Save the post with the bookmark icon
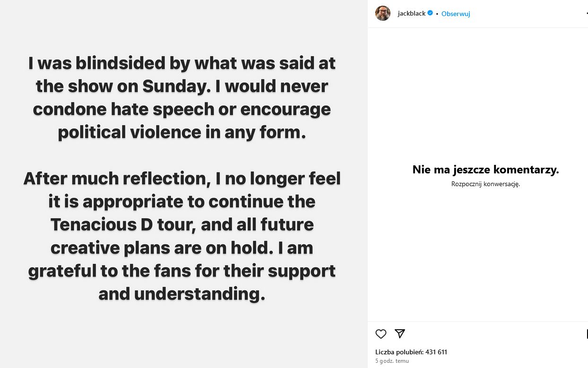588x368 pixels. (587, 334)
